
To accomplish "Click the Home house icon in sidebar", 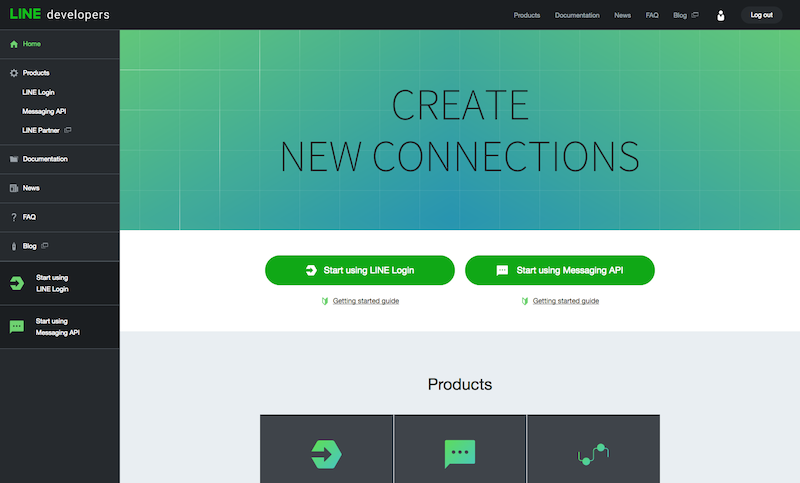I will (14, 44).
